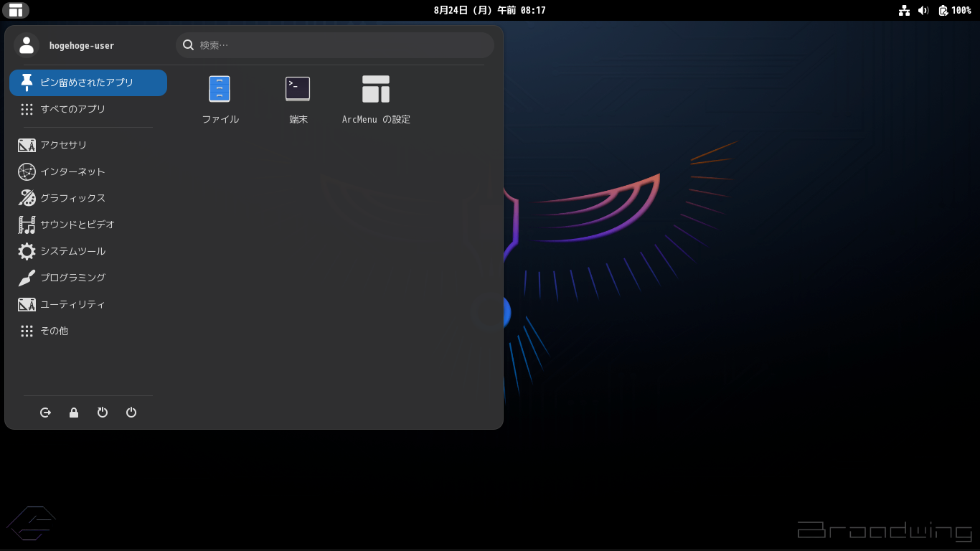Viewport: 980px width, 551px height.
Task: Select the システムツール category
Action: coord(88,251)
